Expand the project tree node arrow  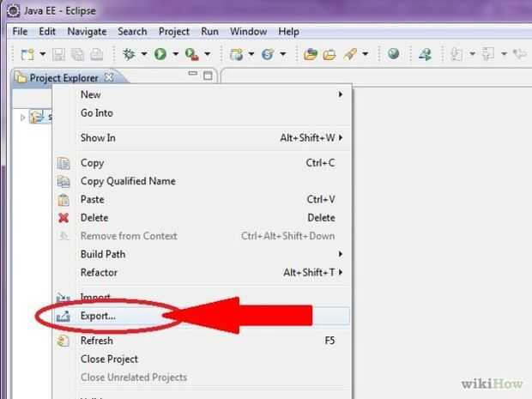click(x=22, y=118)
